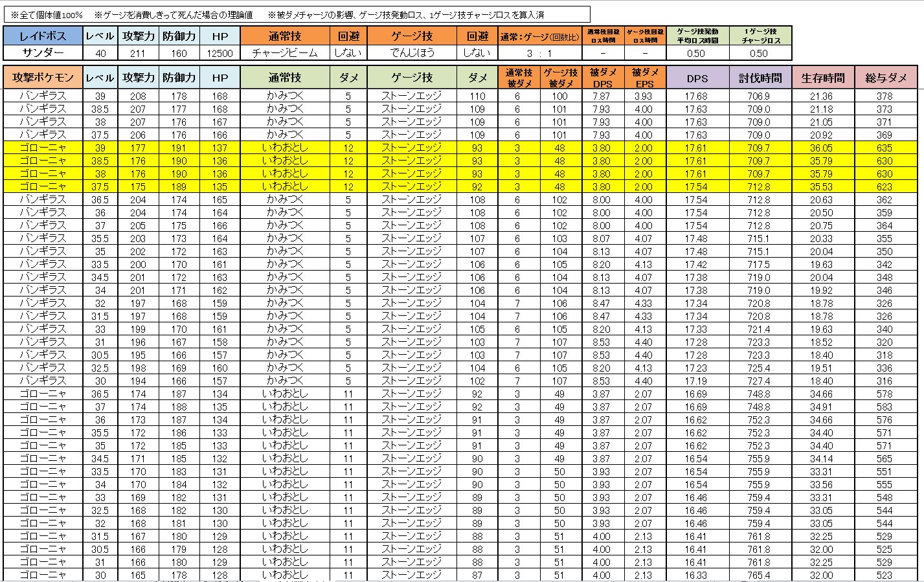Viewport: 924px width, 582px height.
Task: Click the raid boss HP value 12500
Action: 220,53
